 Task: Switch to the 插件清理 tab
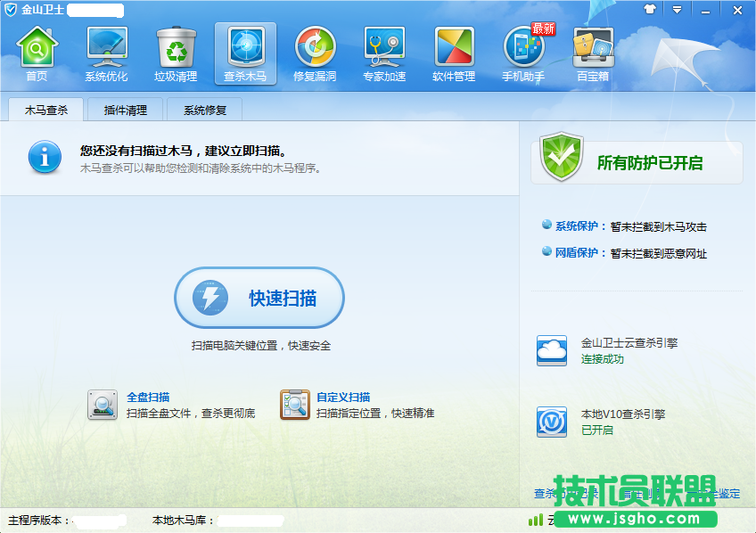125,111
